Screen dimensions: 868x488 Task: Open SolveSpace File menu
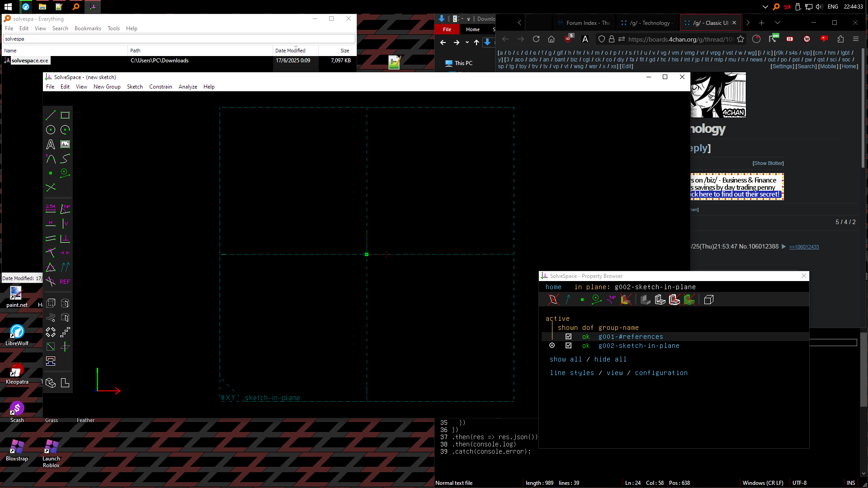coord(50,87)
